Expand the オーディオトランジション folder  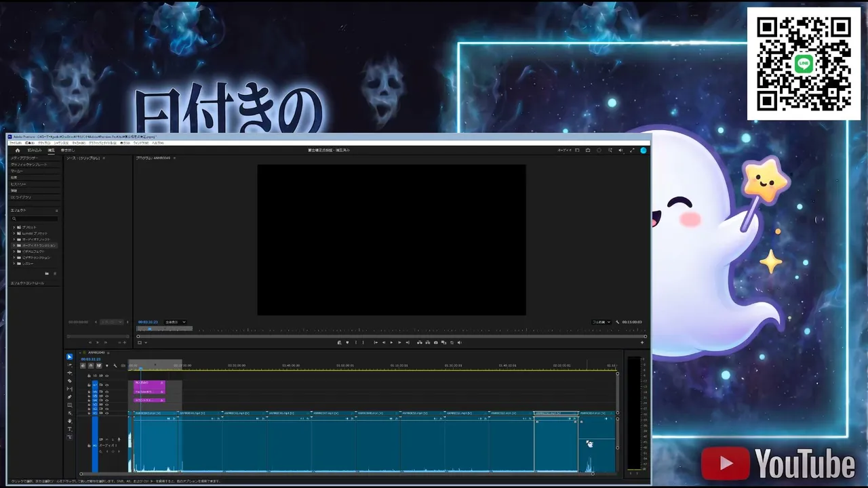click(x=14, y=245)
